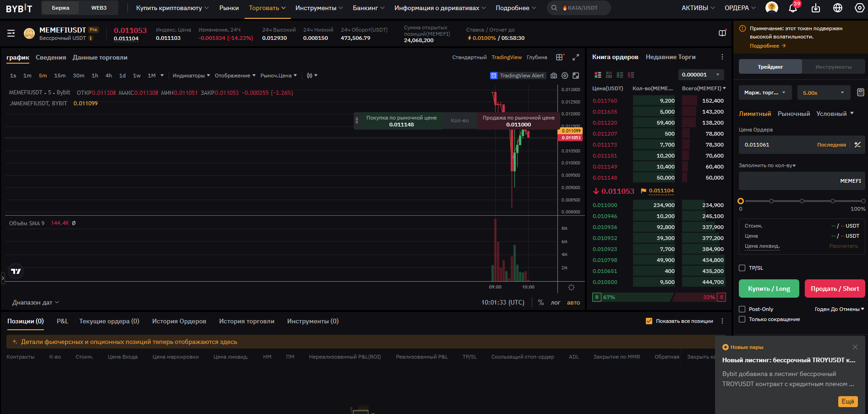This screenshot has height=414, width=868.
Task: Close the New pairs notification popup
Action: 855,347
